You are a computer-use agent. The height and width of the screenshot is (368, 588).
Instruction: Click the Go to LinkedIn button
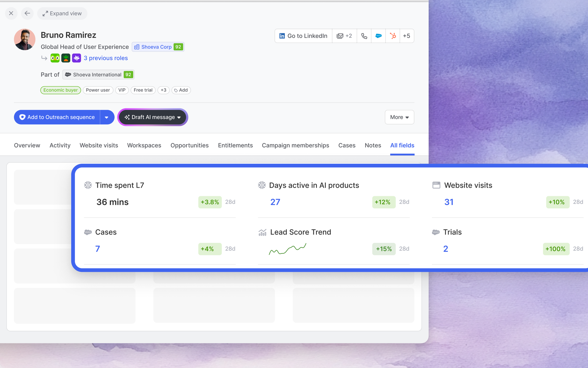click(303, 36)
